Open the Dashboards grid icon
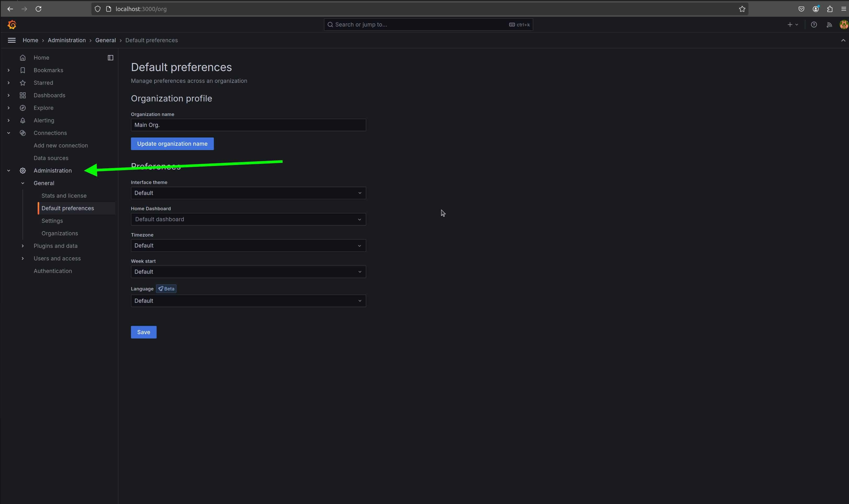The height and width of the screenshot is (504, 849). pos(22,95)
